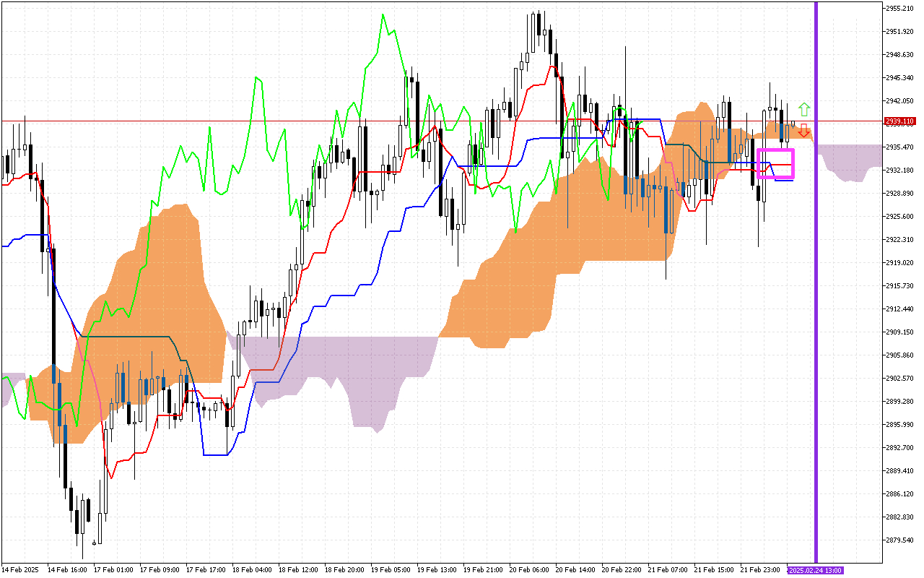
Task: Click the 20 Feb 06:00 time axis label
Action: pos(531,570)
